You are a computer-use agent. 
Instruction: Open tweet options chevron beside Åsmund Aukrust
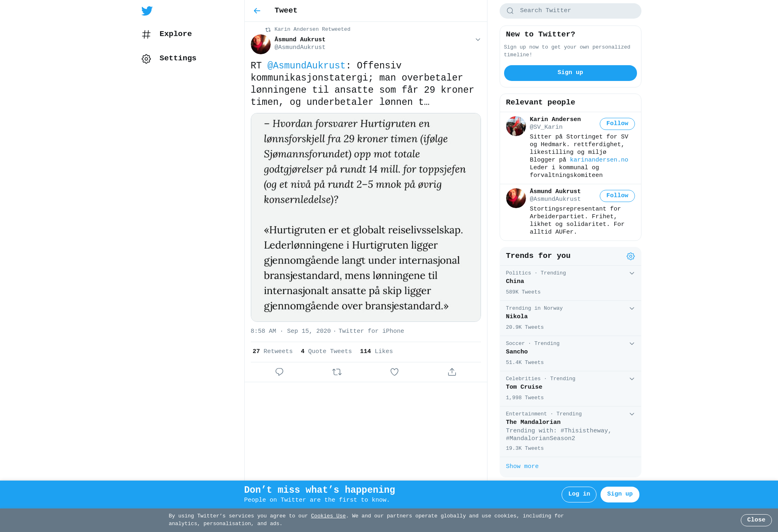(x=478, y=40)
